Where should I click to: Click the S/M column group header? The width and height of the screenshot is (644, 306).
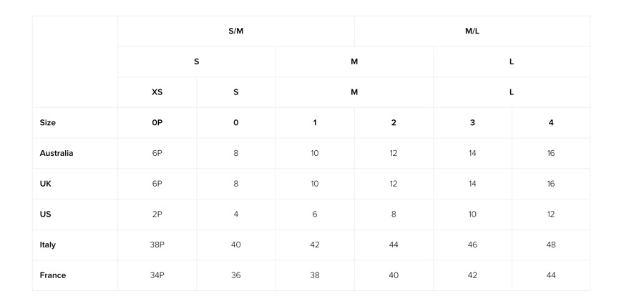pyautogui.click(x=235, y=31)
